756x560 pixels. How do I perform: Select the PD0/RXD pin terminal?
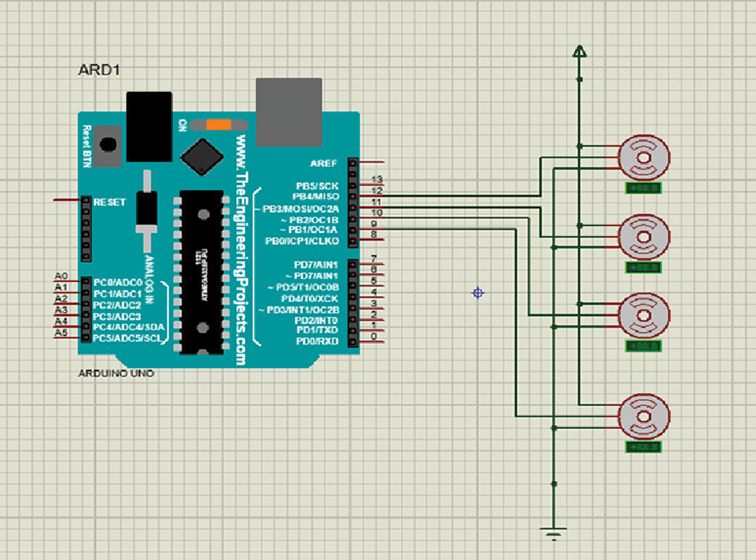click(x=353, y=342)
